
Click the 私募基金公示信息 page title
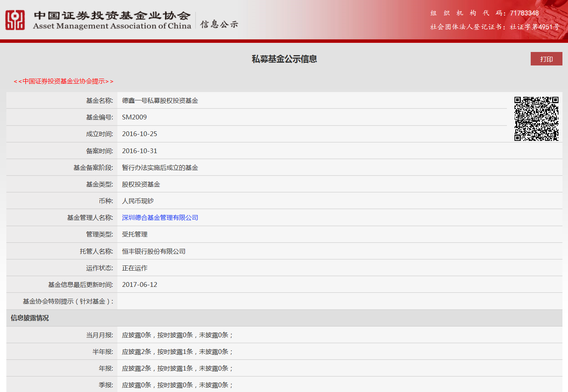coord(284,59)
